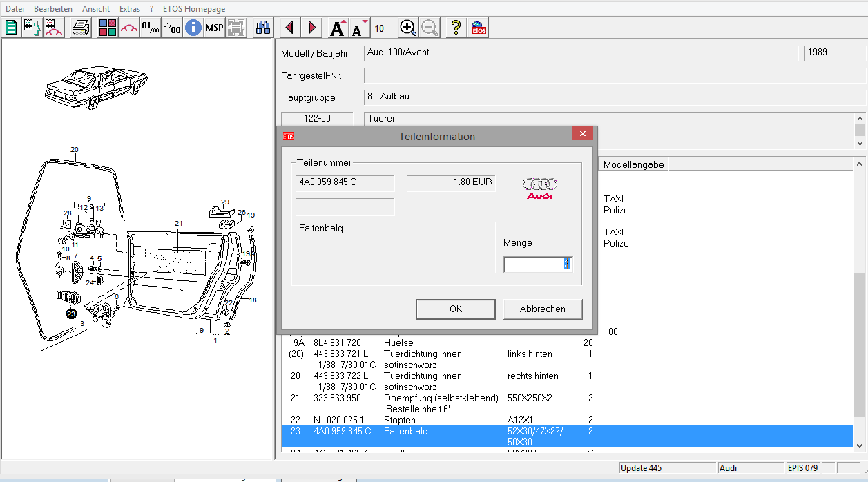Decrease font size with small A icon
The image size is (868, 482).
(358, 28)
